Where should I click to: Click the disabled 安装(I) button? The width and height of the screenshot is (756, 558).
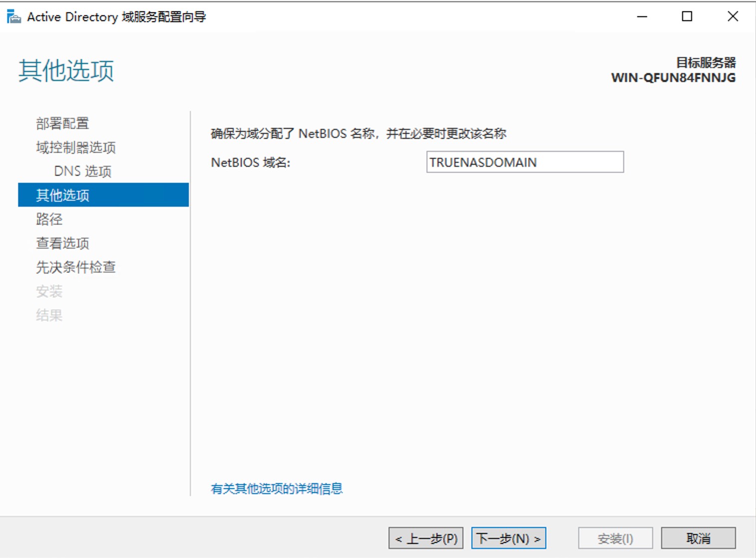(615, 538)
